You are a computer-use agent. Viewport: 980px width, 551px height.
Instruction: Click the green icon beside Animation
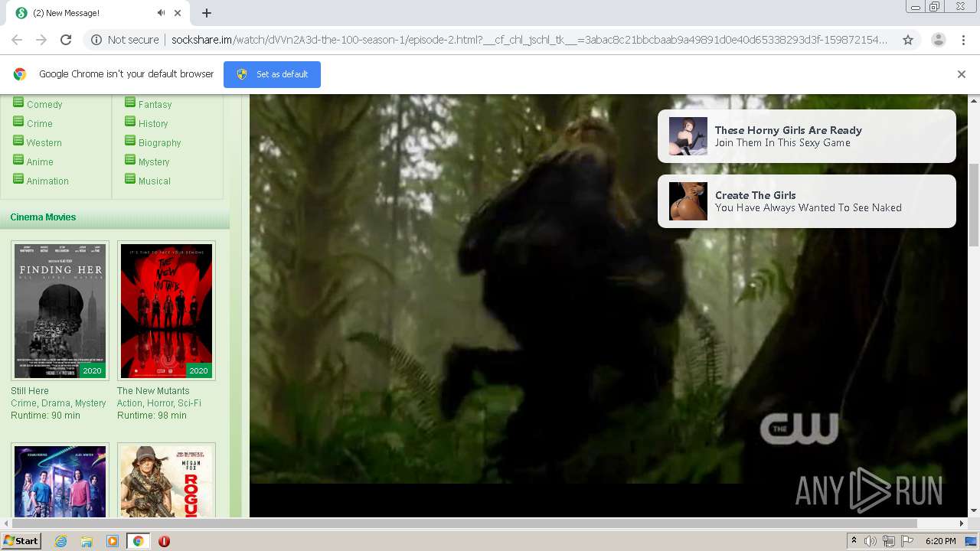[x=18, y=179]
